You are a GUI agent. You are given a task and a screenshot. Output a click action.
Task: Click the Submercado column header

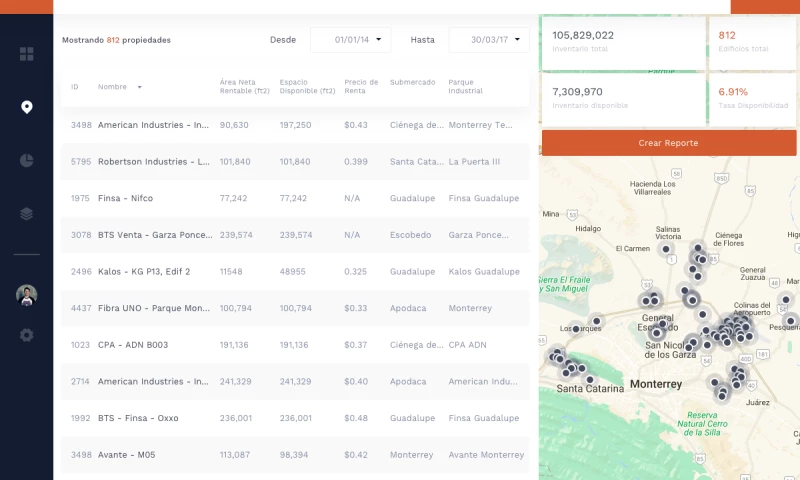412,82
